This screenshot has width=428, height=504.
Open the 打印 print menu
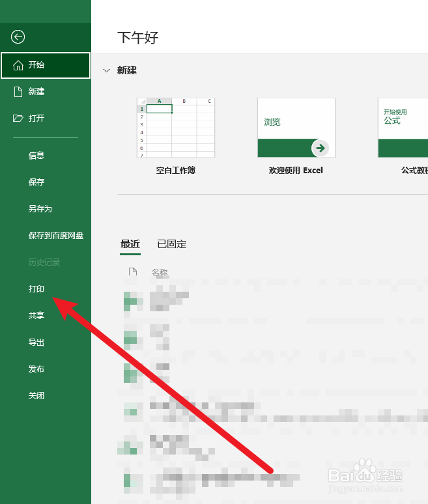coord(36,289)
